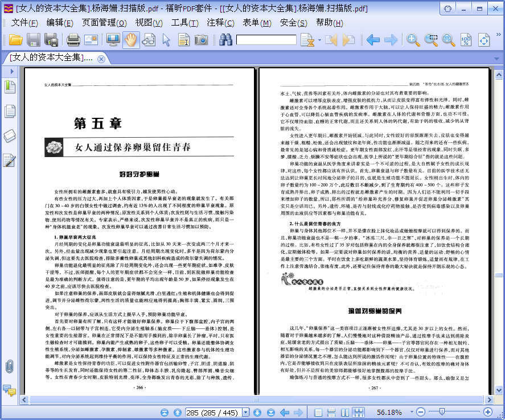The height and width of the screenshot is (420, 505).
Task: Select the Snapshot camera tool
Action: coord(202,40)
